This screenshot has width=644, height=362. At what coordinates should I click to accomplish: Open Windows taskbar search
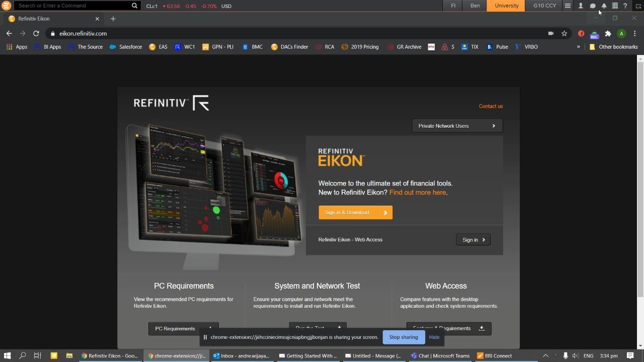click(23, 355)
